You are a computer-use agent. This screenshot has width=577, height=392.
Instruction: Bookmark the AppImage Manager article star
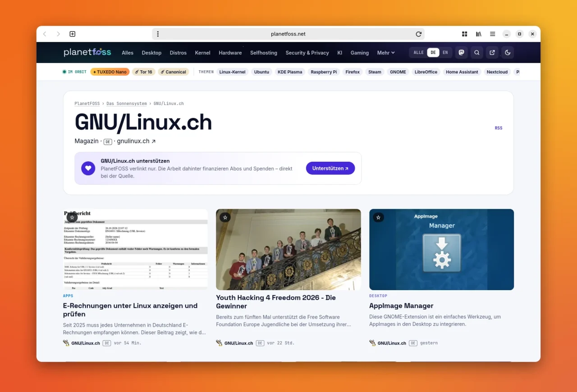[378, 217]
